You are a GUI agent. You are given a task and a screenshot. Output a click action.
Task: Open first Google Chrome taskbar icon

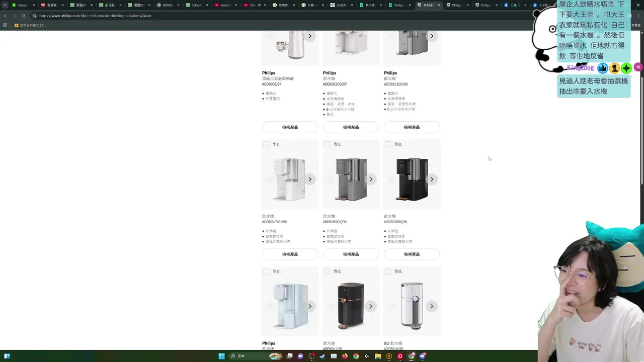(356, 356)
